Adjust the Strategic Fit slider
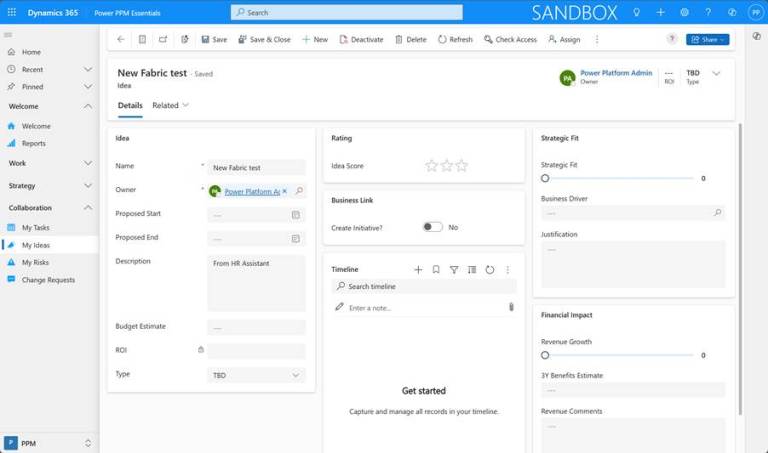 coord(545,178)
